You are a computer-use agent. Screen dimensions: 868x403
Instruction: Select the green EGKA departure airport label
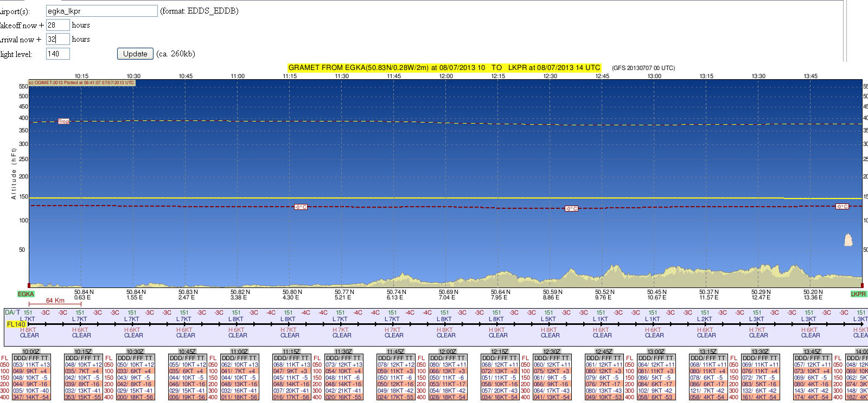point(25,294)
